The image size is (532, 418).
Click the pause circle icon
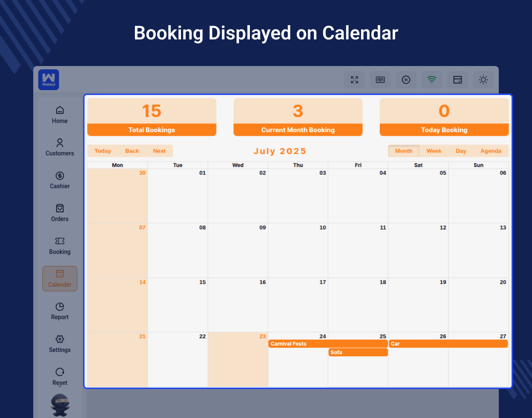point(406,80)
